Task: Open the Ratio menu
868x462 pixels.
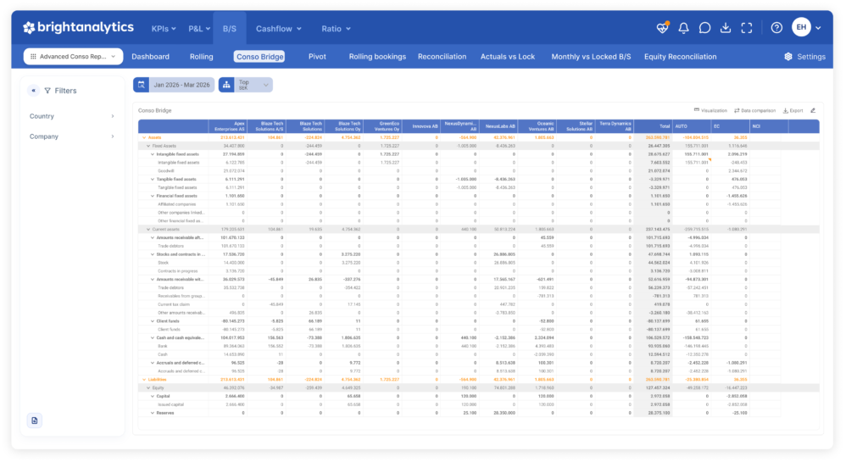Action: (x=336, y=29)
